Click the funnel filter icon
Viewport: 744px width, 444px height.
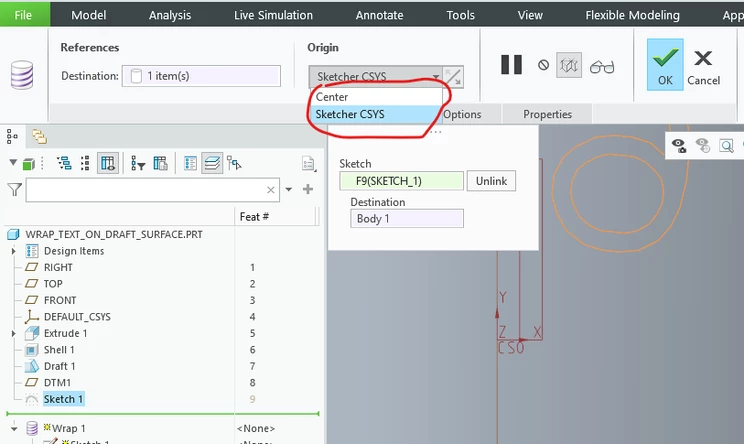click(x=15, y=190)
